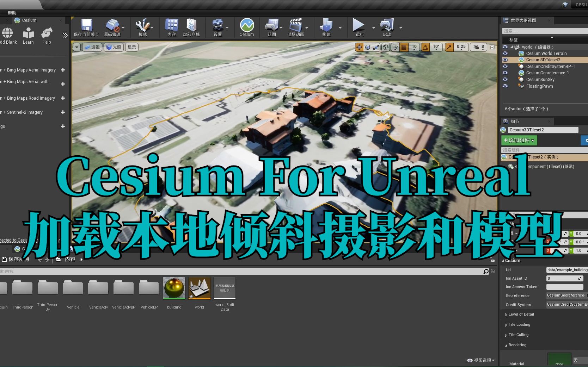Click the Material None thumbnail swatch
The height and width of the screenshot is (367, 588).
pyautogui.click(x=559, y=360)
